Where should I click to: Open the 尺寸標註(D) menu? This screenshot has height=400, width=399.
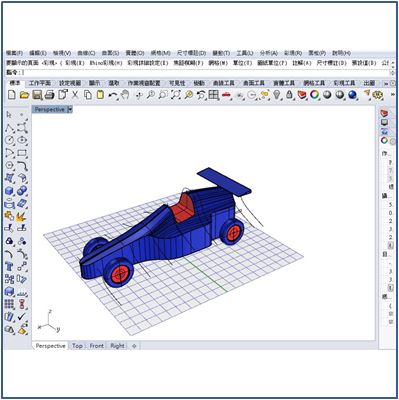pos(191,53)
